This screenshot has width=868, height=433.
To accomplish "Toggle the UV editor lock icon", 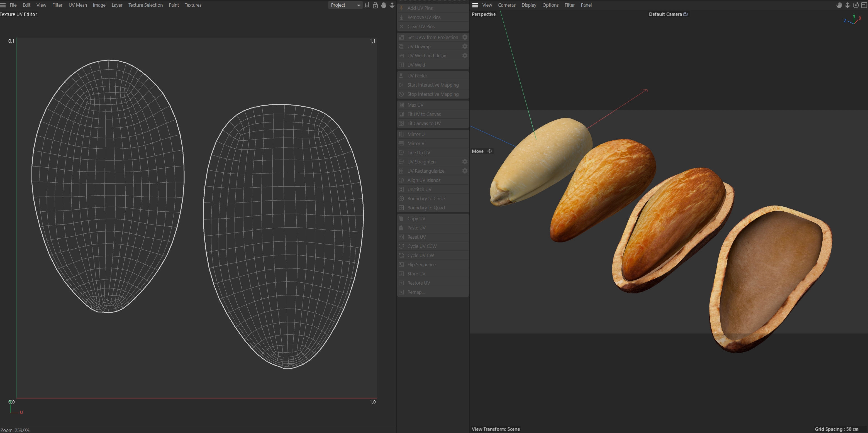I will pos(375,5).
